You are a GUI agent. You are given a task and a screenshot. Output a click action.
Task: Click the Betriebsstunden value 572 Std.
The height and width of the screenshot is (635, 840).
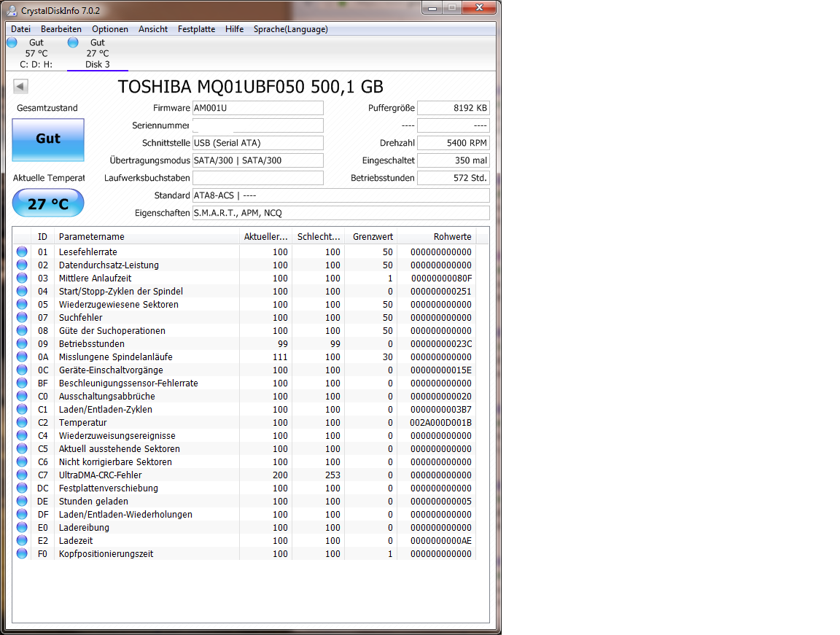(454, 178)
